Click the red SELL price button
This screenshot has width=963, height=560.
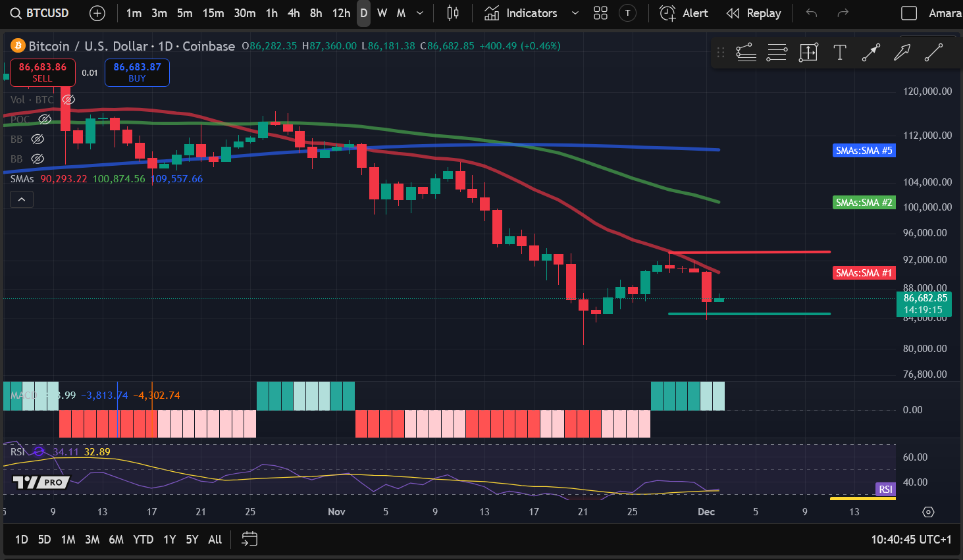(43, 72)
